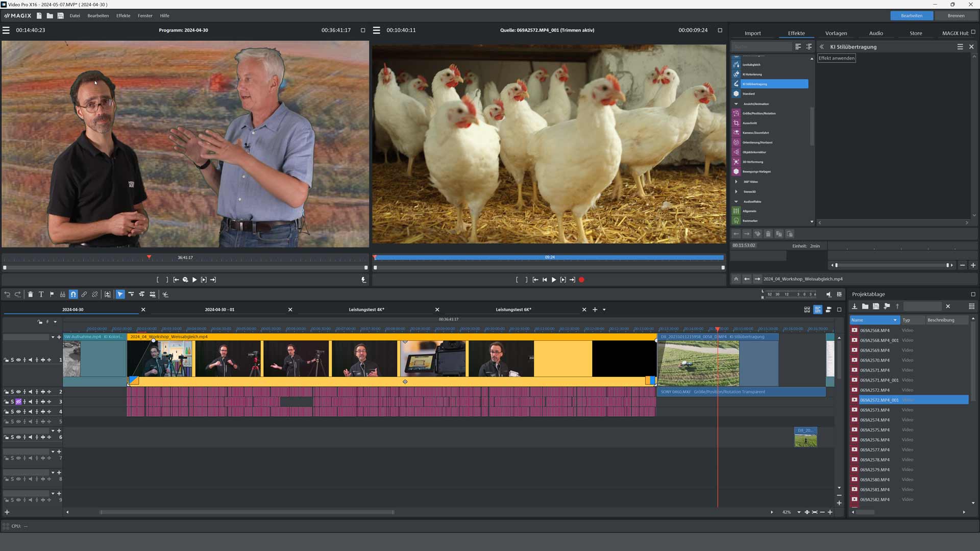
Task: Click the delete trash icon in timeline toolbar
Action: click(x=30, y=294)
